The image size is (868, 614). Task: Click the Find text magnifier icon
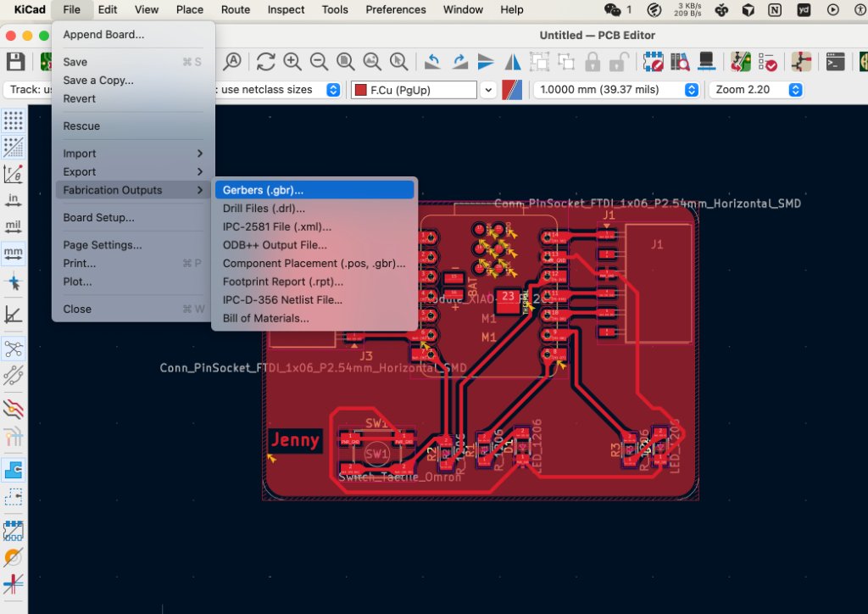tap(232, 61)
